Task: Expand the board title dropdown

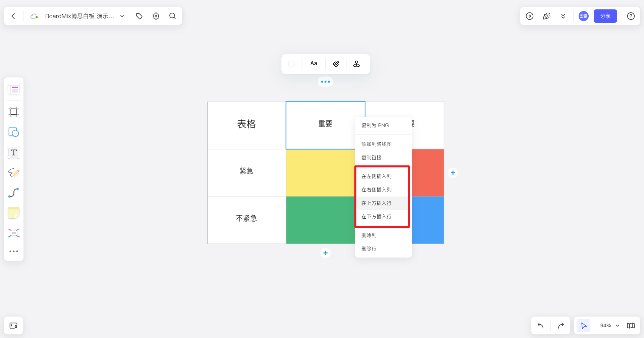Action: (122, 16)
